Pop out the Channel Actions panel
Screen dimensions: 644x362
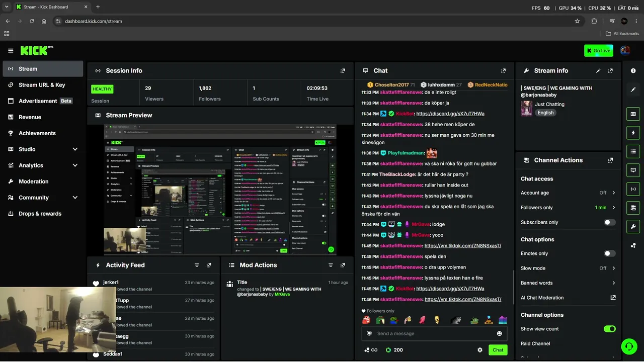610,160
